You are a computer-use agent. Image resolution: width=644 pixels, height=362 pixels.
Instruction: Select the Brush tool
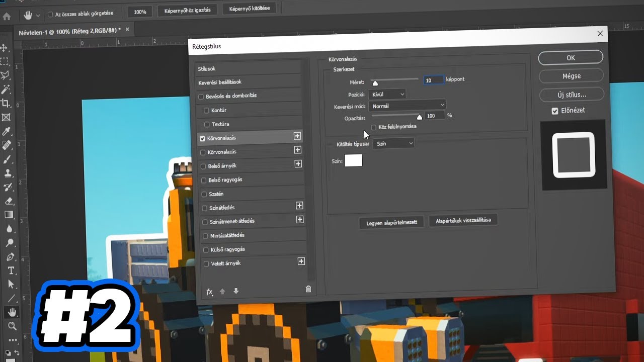pyautogui.click(x=8, y=160)
